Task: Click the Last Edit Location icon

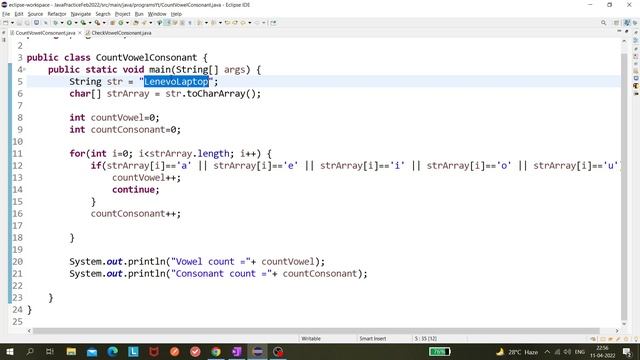Action: click(227, 23)
